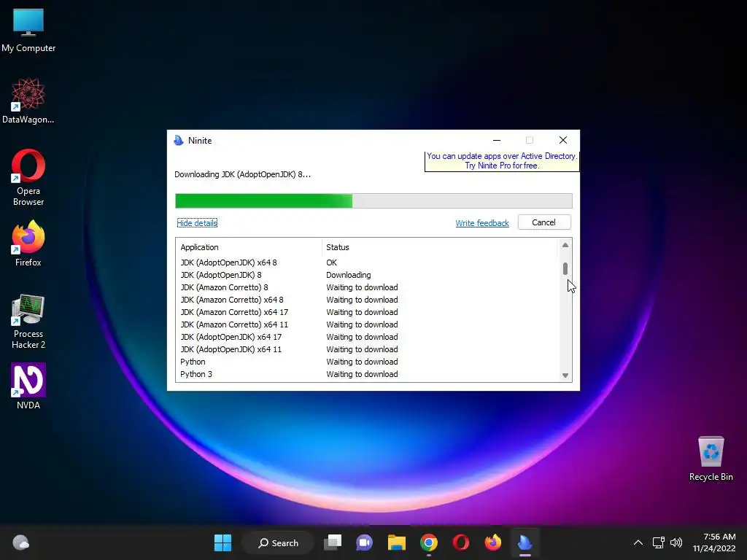The width and height of the screenshot is (747, 560).
Task: Cancel the Ninite installation
Action: point(544,222)
